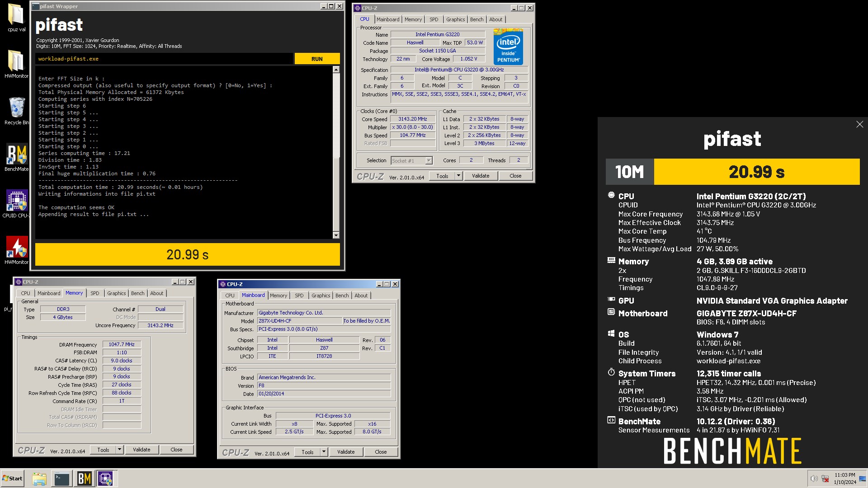
Task: Run the pifast benchmark with RUN button
Action: click(x=317, y=59)
